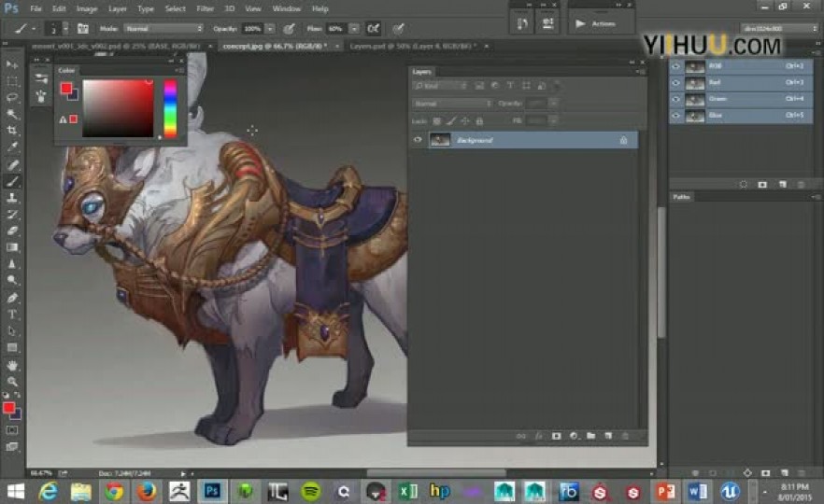824x504 pixels.
Task: Switch to the concept.jpg document tab
Action: tap(275, 47)
